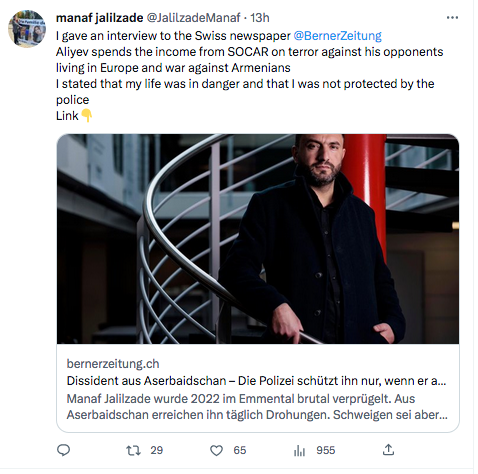The image size is (478, 474).
Task: View tweet analytics bar chart icon
Action: (299, 451)
